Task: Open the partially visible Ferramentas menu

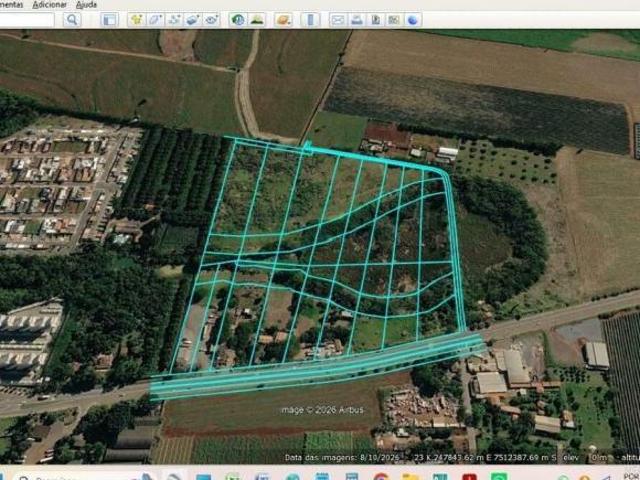Action: coord(11,4)
